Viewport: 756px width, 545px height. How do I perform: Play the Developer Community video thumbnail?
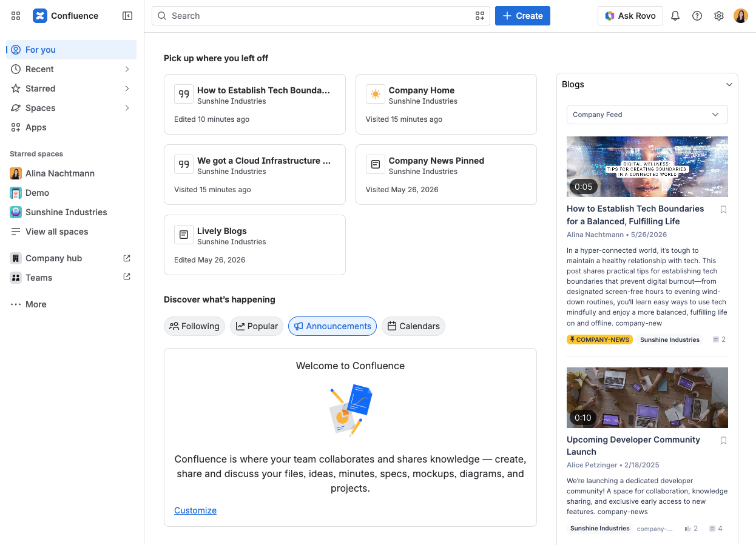647,398
